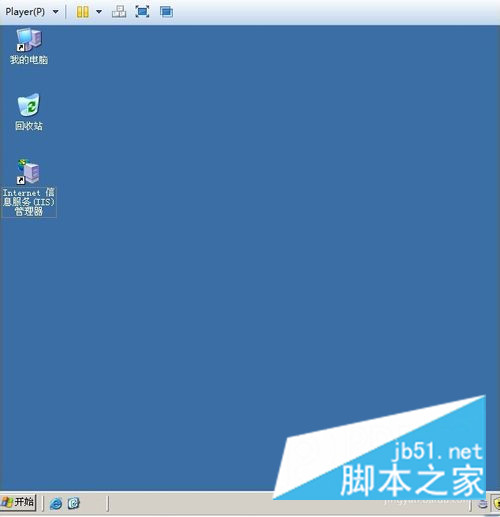Select the 回收站 recycle bin icon
500x517 pixels.
tap(29, 105)
